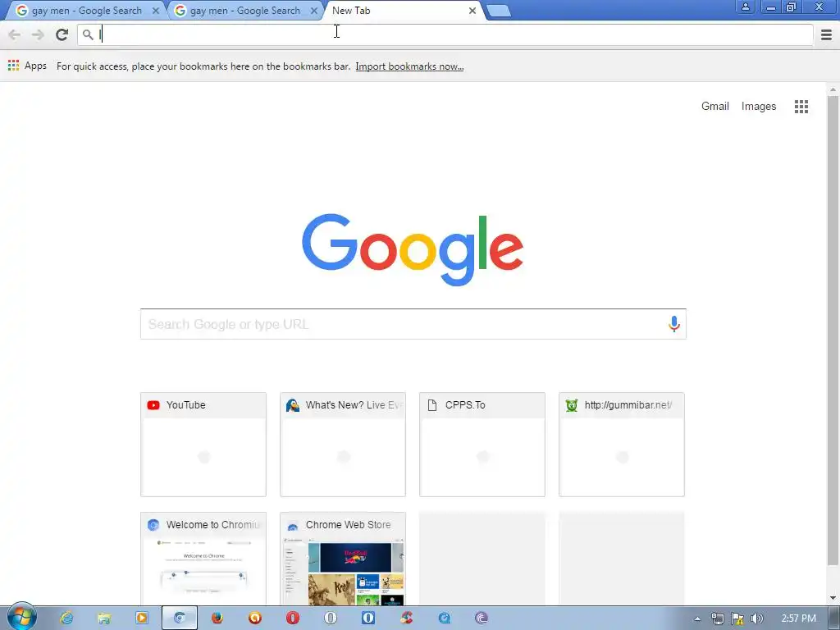Viewport: 840px width, 630px height.
Task: Open Action Center flag tray icon
Action: click(x=737, y=619)
